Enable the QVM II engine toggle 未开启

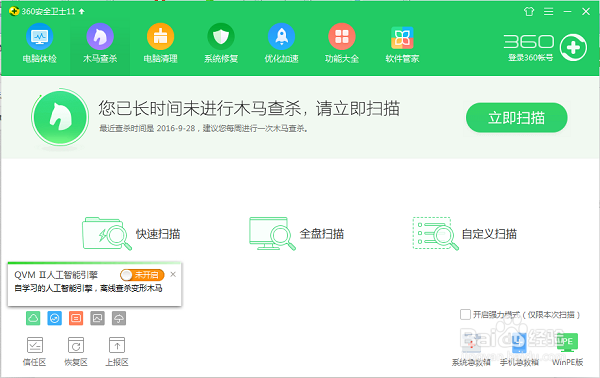[142, 275]
